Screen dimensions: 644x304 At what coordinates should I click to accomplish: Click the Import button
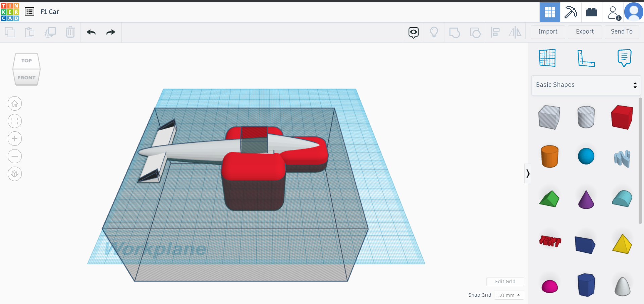pyautogui.click(x=548, y=32)
